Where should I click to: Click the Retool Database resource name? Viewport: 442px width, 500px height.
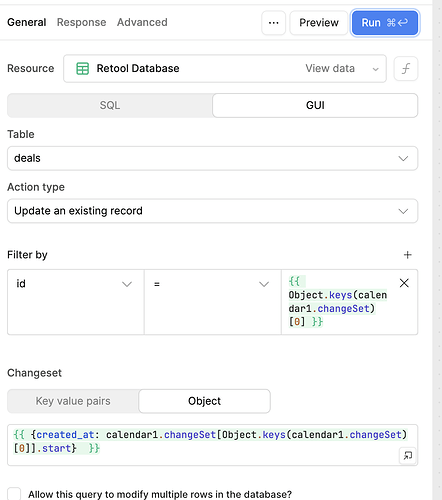coord(138,68)
